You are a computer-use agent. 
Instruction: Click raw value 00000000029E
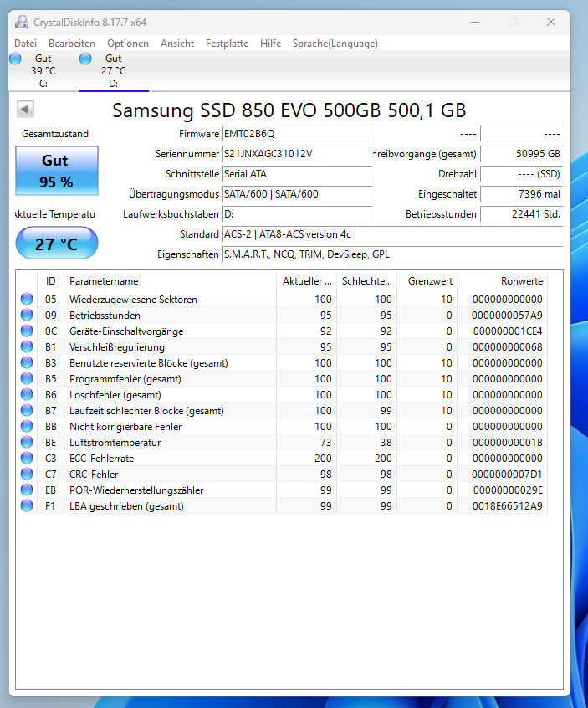click(x=508, y=490)
